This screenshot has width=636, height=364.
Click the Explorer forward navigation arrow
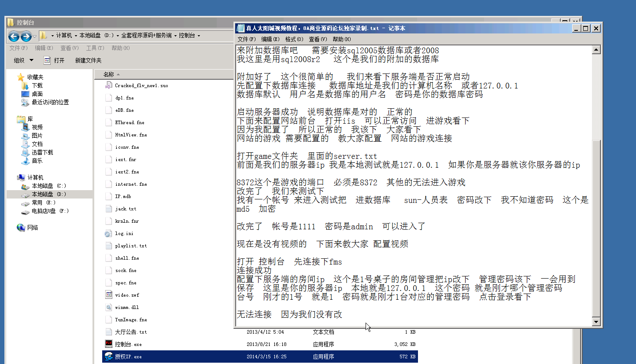[26, 36]
